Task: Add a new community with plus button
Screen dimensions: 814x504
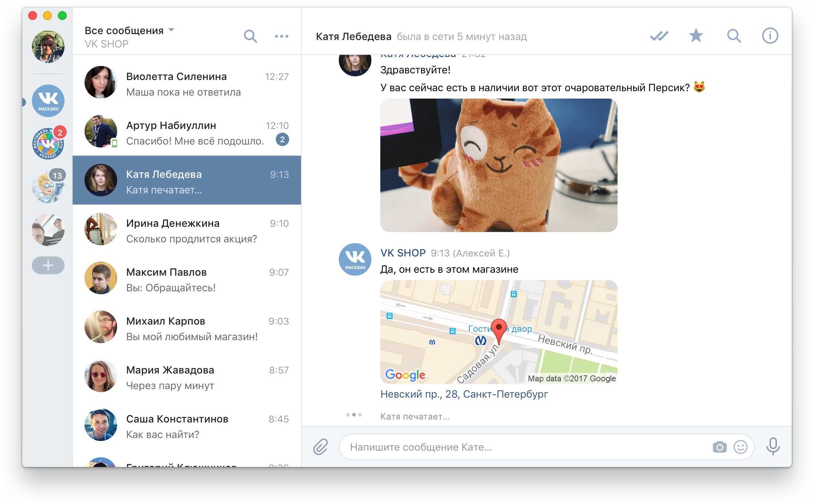Action: (x=48, y=265)
